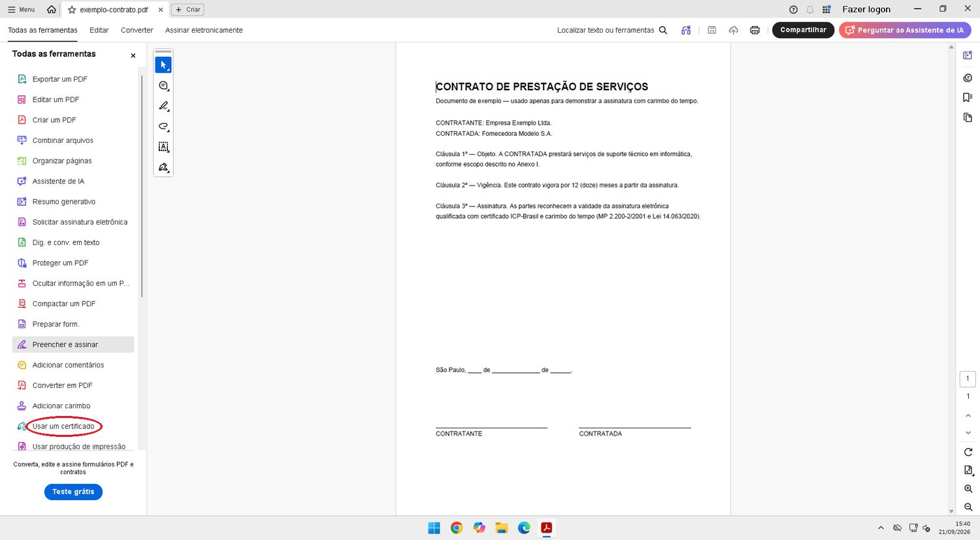Open the apps grid icon

(x=826, y=9)
